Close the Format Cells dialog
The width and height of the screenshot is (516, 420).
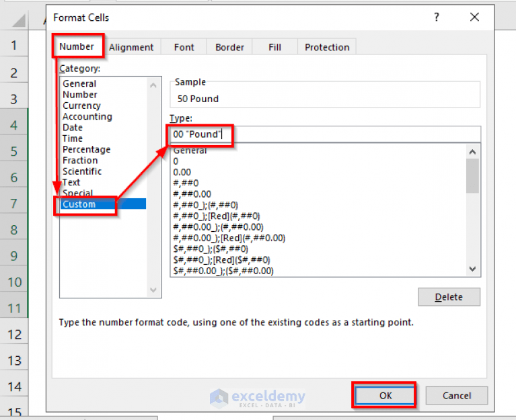474,17
